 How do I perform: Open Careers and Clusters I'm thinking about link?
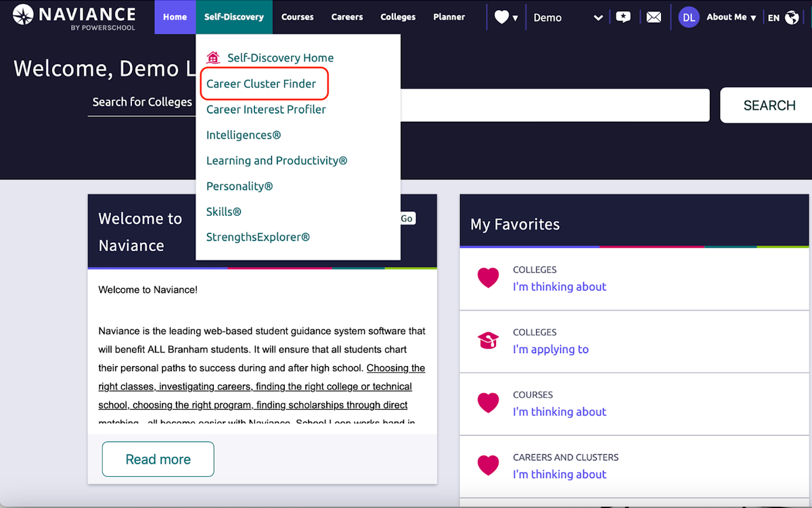(x=560, y=474)
